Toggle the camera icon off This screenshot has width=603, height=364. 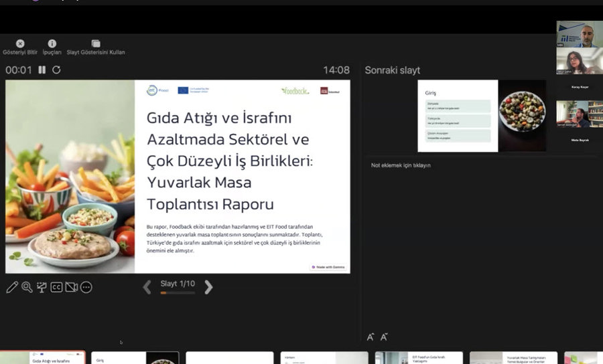pyautogui.click(x=71, y=287)
